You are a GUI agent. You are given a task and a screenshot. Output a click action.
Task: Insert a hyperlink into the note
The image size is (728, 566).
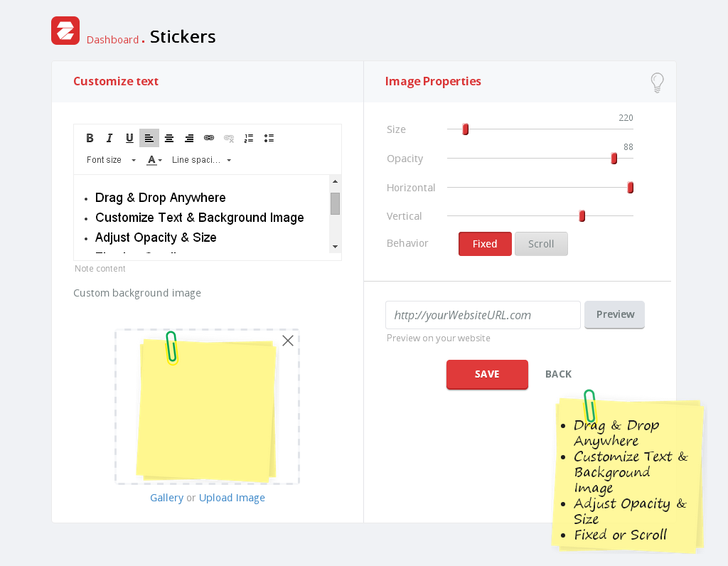pos(209,138)
